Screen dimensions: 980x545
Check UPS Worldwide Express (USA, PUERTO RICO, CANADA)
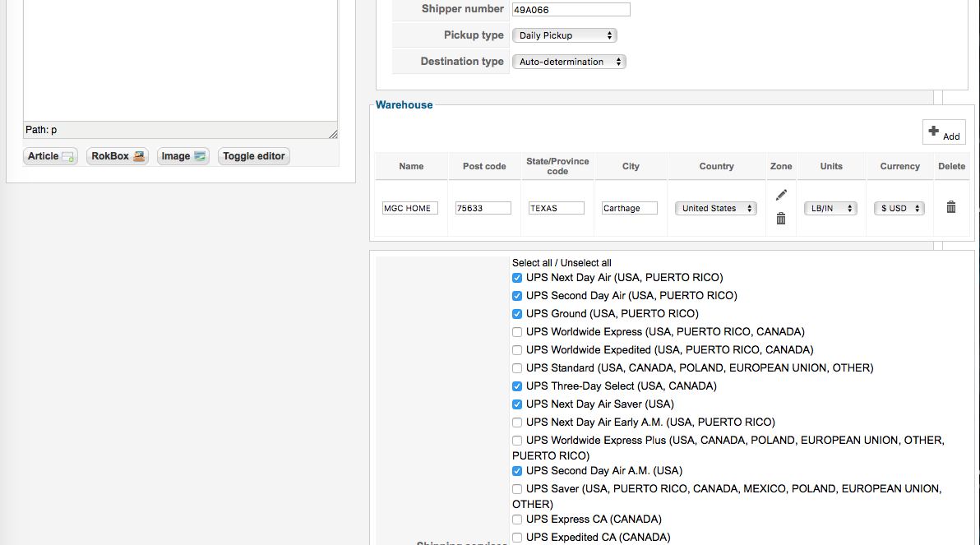517,332
